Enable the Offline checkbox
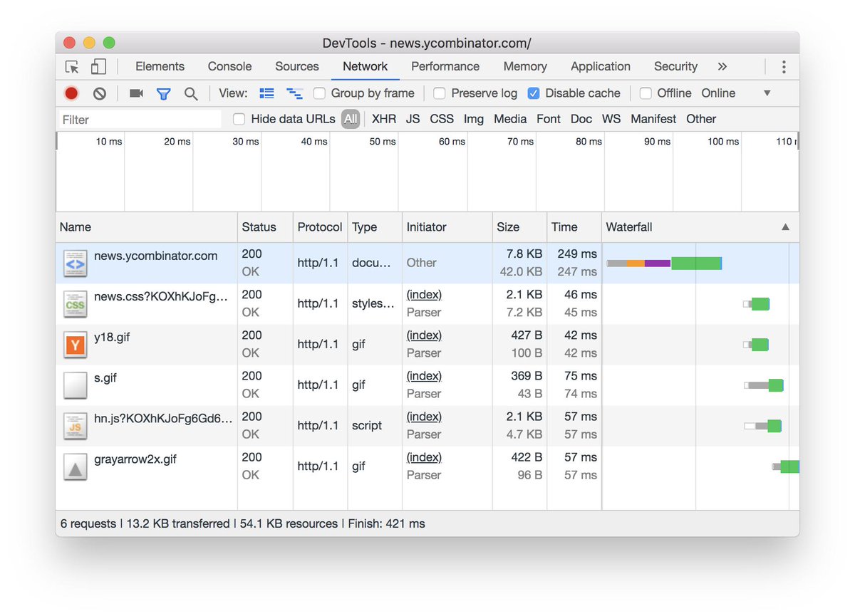 coord(646,93)
